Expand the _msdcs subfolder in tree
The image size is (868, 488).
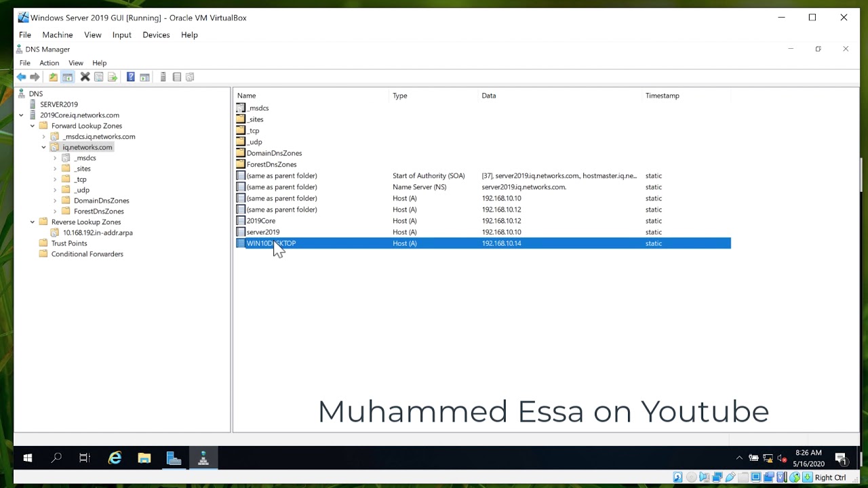coord(55,158)
